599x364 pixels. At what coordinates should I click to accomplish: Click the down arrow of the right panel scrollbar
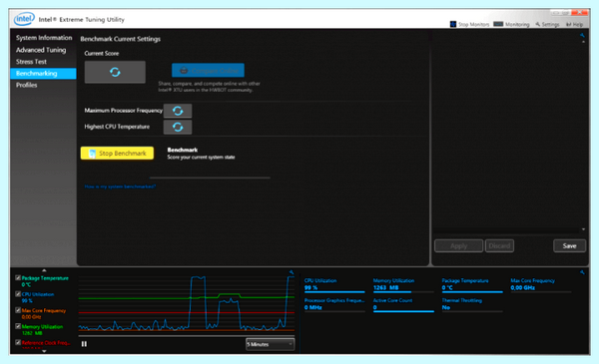click(x=583, y=229)
